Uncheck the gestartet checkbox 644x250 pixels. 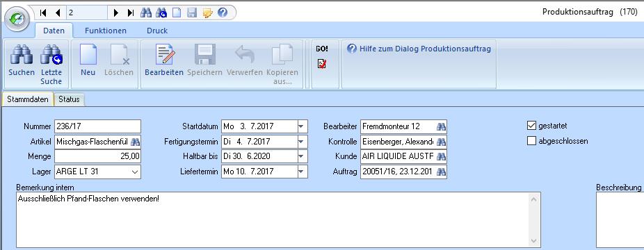coord(531,126)
